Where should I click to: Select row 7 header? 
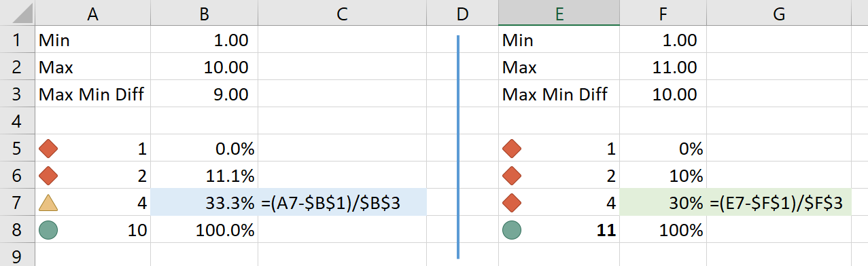point(16,202)
